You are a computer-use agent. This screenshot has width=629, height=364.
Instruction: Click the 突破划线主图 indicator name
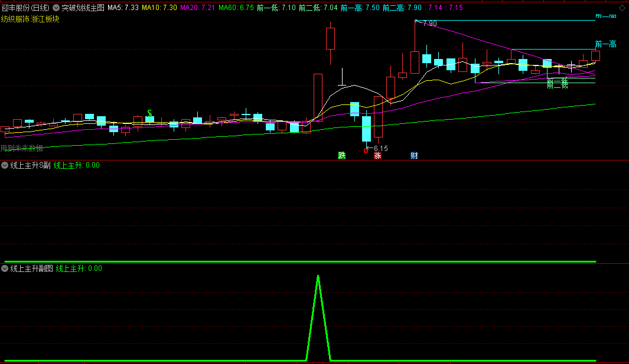coord(83,8)
